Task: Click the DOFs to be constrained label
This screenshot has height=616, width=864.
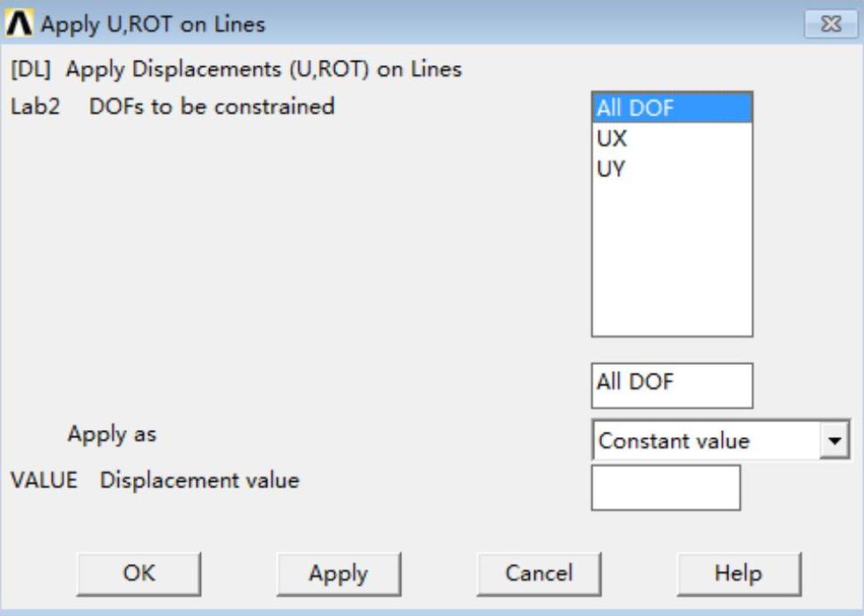Action: pyautogui.click(x=212, y=107)
